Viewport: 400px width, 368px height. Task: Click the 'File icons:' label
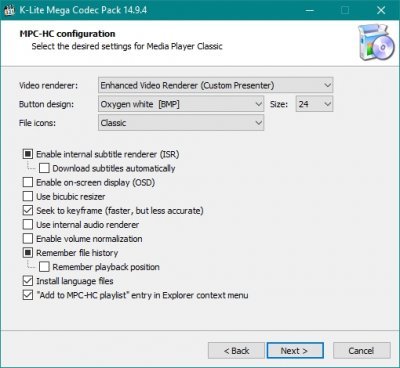click(x=37, y=123)
